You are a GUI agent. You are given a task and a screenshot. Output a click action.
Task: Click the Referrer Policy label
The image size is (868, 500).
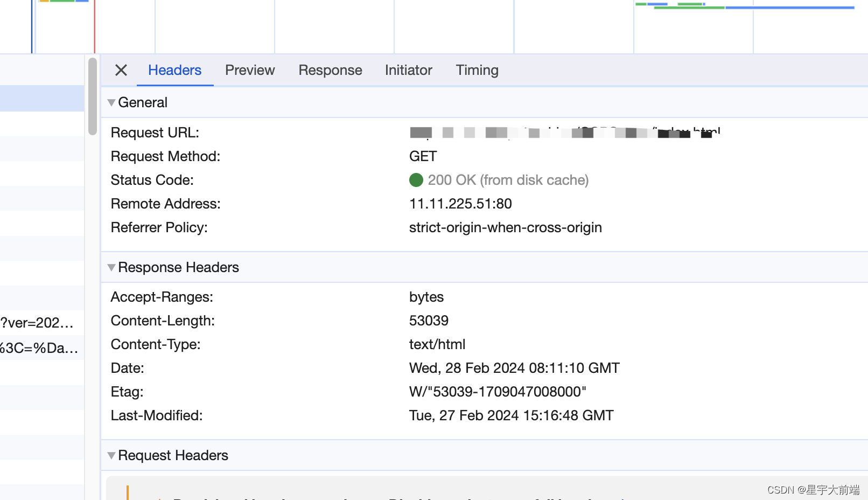[x=159, y=227]
